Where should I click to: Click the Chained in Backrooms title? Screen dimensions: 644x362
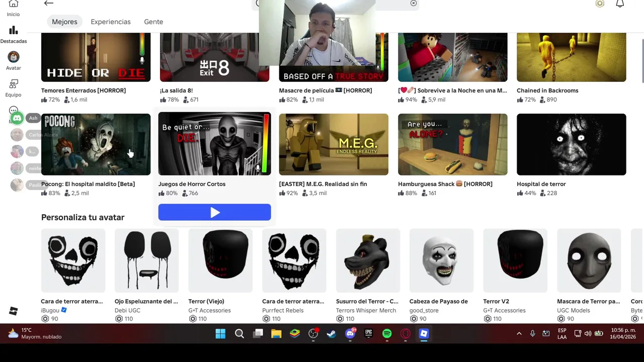[547, 90]
